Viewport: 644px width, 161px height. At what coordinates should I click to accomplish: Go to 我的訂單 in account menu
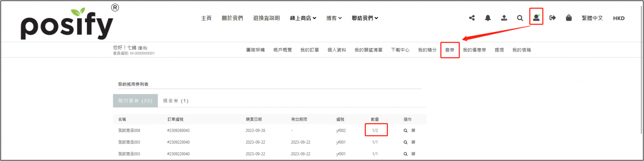coord(310,50)
